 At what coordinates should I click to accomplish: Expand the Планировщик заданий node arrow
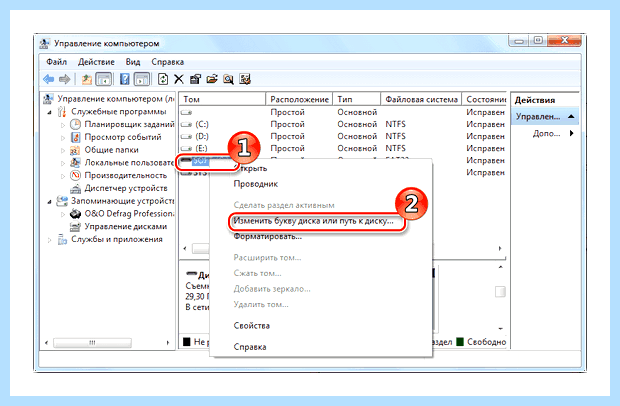pyautogui.click(x=63, y=125)
